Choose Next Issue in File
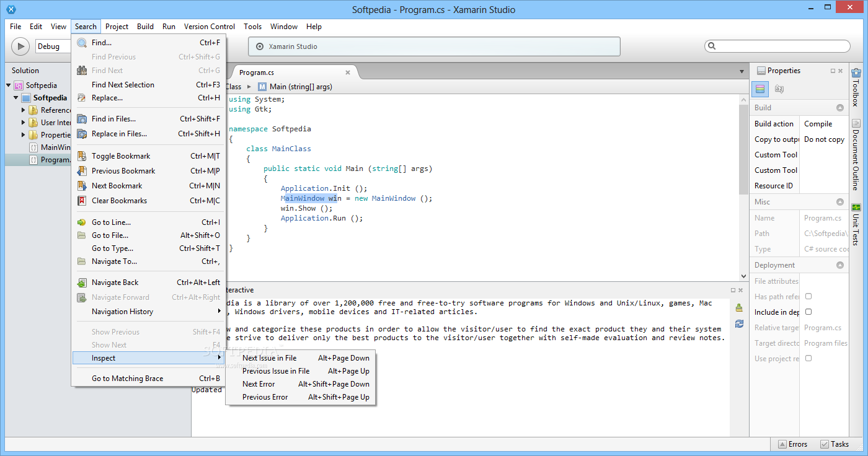The height and width of the screenshot is (456, 868). point(301,358)
